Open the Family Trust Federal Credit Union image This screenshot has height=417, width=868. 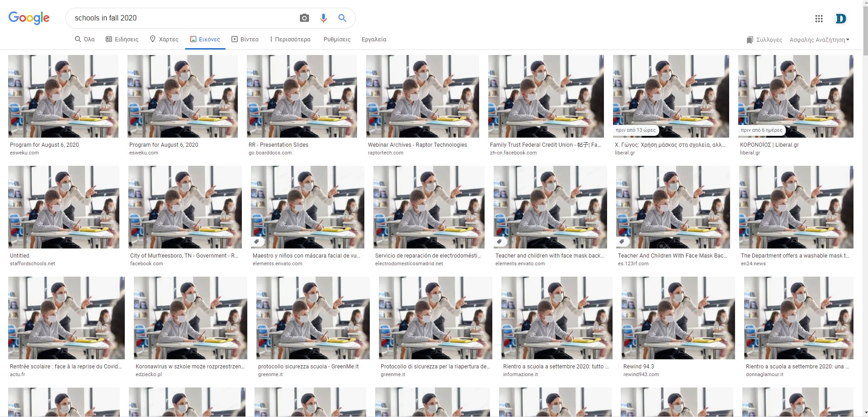point(546,96)
